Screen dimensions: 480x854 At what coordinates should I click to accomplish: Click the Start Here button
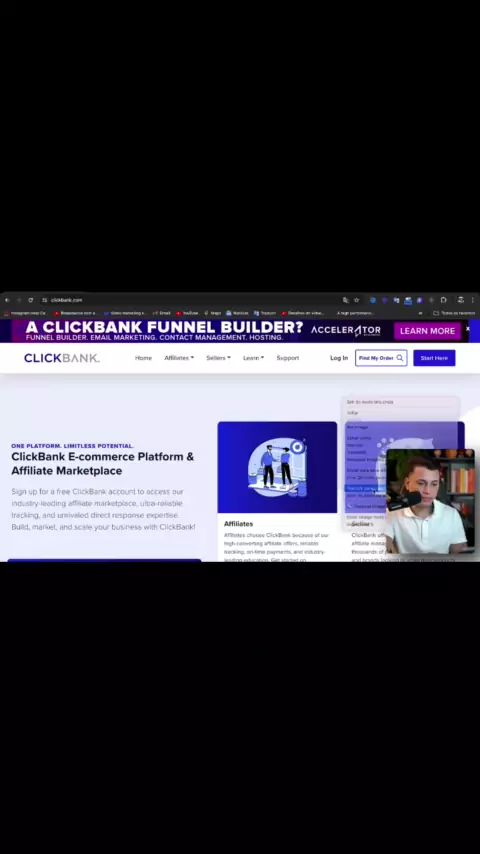tap(434, 358)
